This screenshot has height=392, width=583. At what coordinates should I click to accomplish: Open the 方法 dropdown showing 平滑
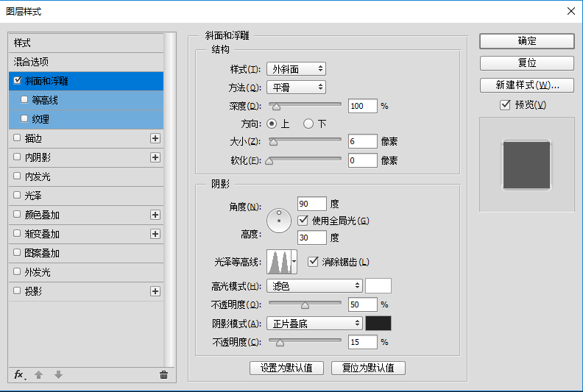(297, 88)
